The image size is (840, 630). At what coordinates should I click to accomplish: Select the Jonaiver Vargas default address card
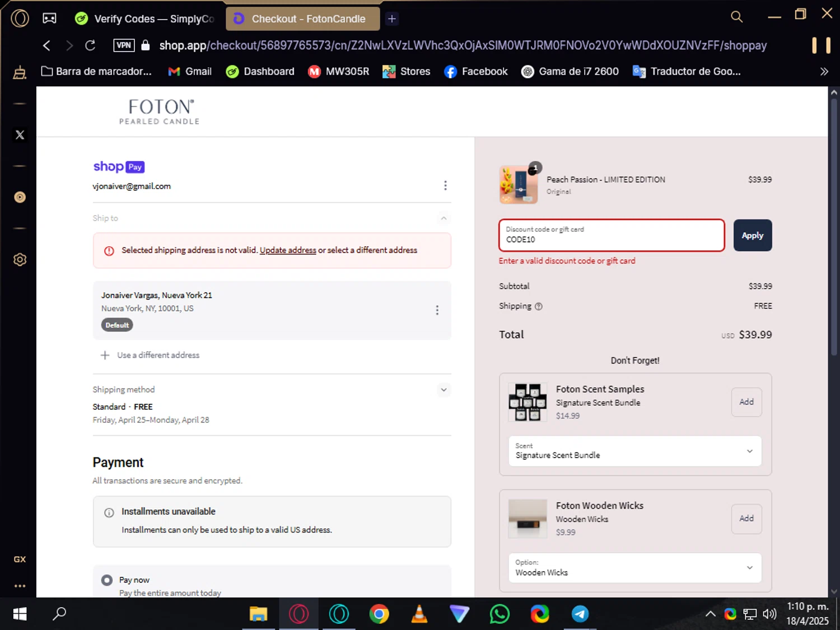pos(272,310)
